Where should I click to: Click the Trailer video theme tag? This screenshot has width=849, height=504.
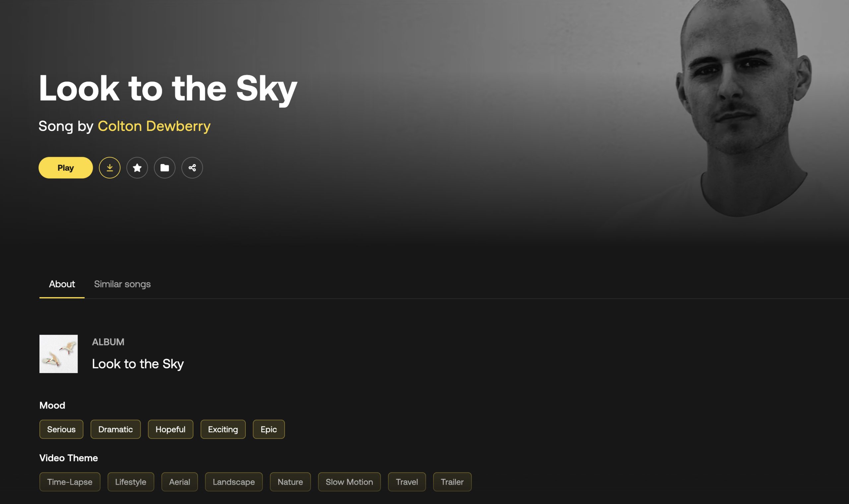pos(452,482)
